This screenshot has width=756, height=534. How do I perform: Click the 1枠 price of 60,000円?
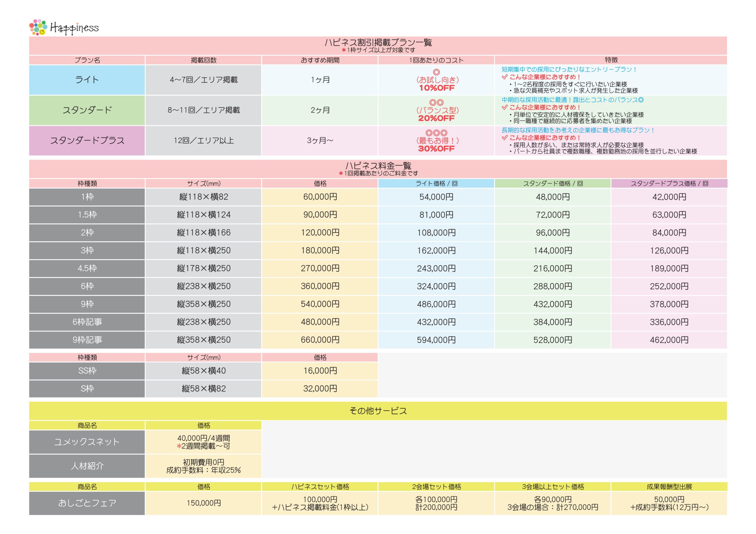[x=320, y=197]
